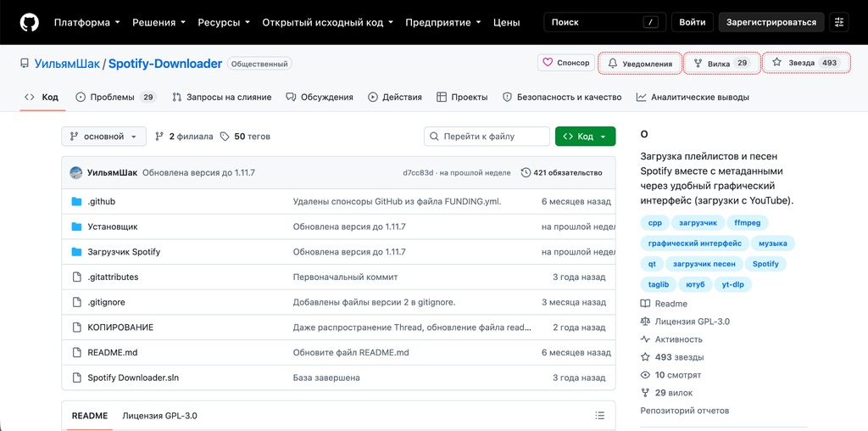This screenshot has width=868, height=431.
Task: Open commit history clock icon
Action: click(526, 172)
